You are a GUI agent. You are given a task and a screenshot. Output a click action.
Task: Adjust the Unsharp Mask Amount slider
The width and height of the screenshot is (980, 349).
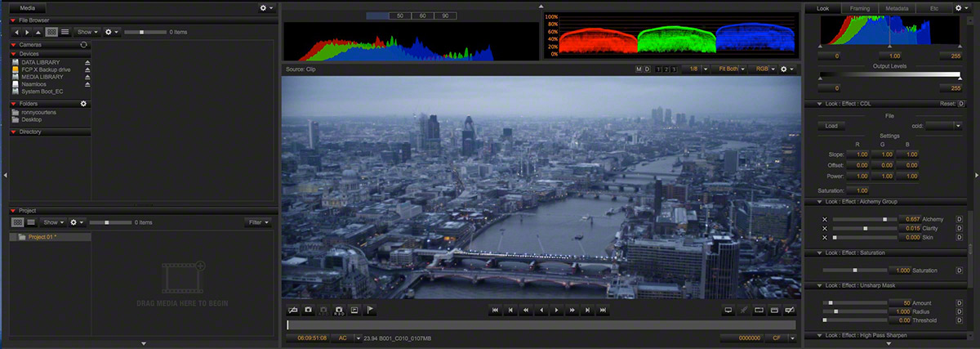(x=855, y=302)
